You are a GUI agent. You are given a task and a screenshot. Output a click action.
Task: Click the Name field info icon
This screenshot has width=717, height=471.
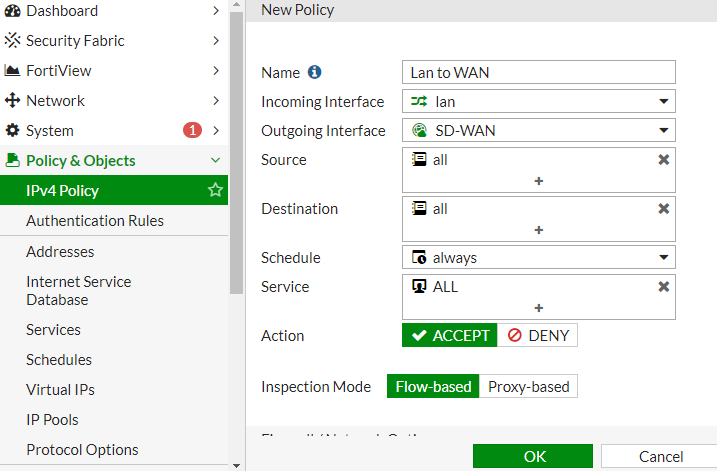point(314,72)
